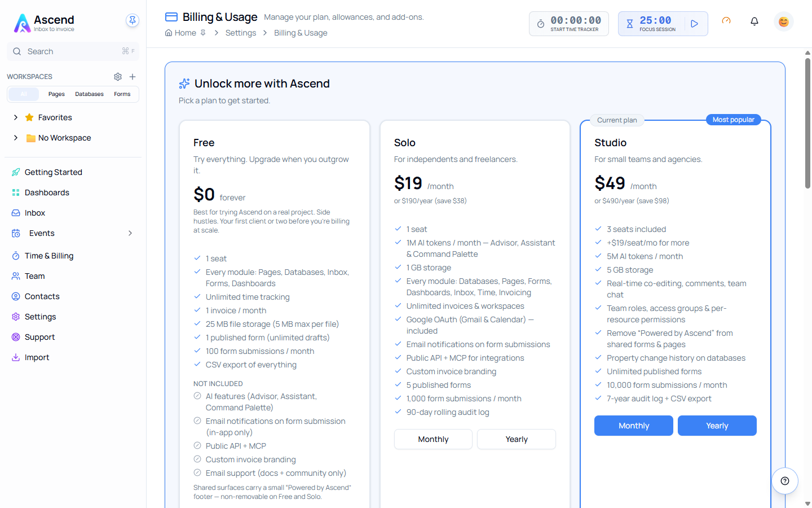Open Import download icon
Viewport: 812px width, 508px height.
[x=16, y=357]
